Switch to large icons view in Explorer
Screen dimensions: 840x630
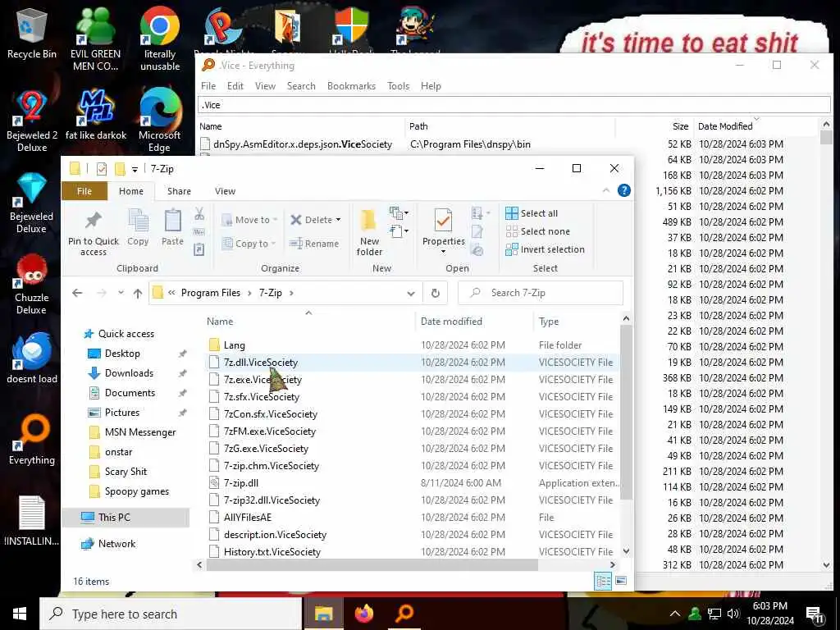[x=622, y=581]
